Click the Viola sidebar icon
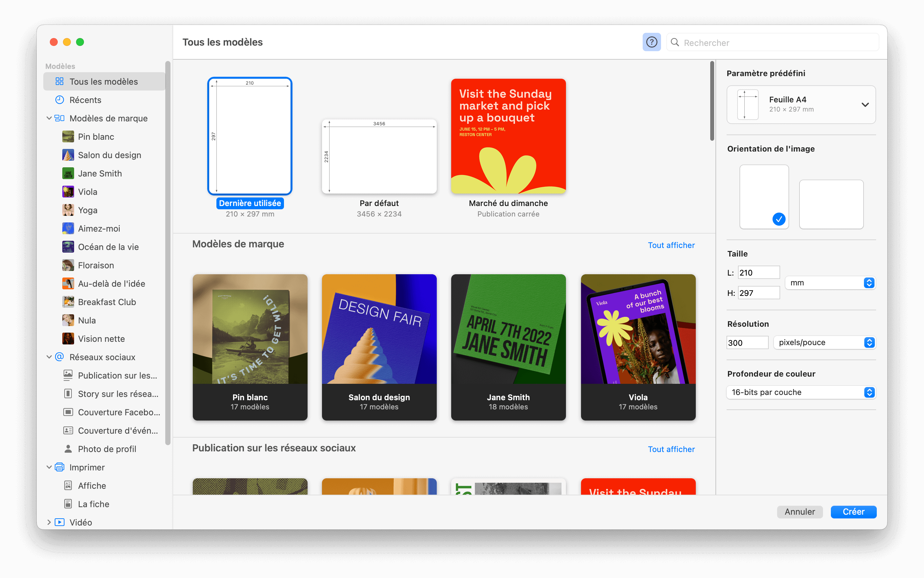 point(68,192)
